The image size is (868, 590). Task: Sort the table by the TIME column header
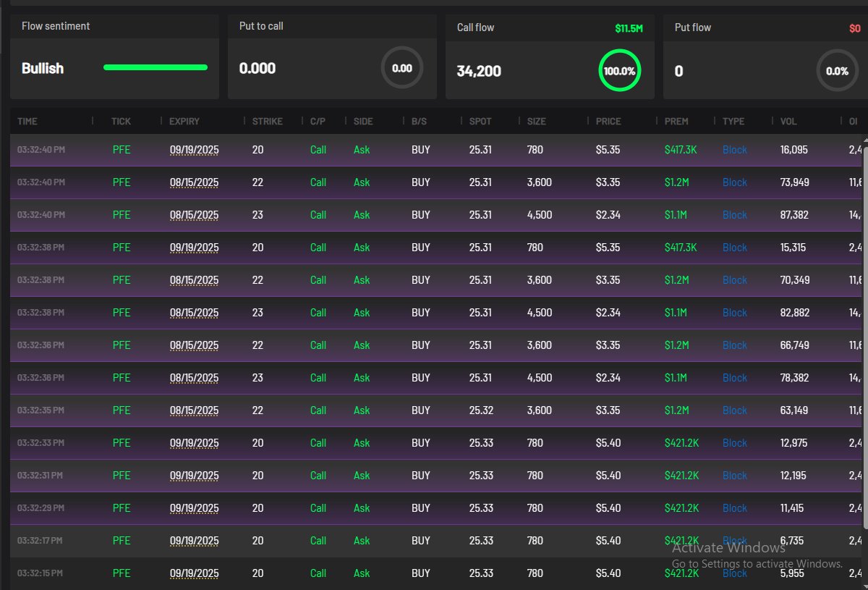point(27,121)
